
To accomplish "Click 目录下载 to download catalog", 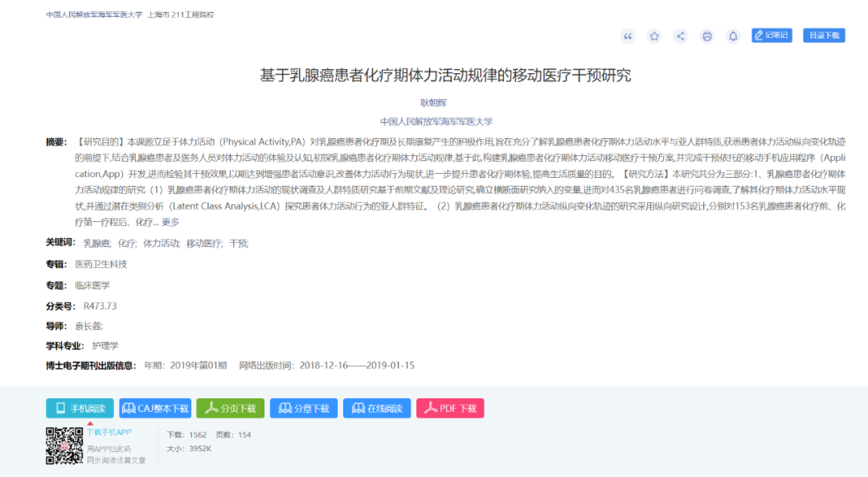I will (x=824, y=35).
